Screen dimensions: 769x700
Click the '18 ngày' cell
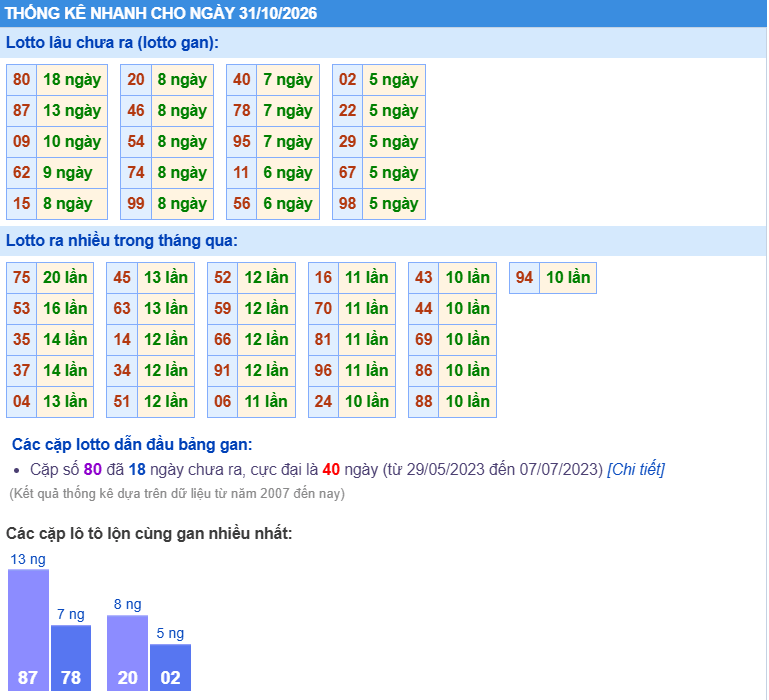coord(72,79)
